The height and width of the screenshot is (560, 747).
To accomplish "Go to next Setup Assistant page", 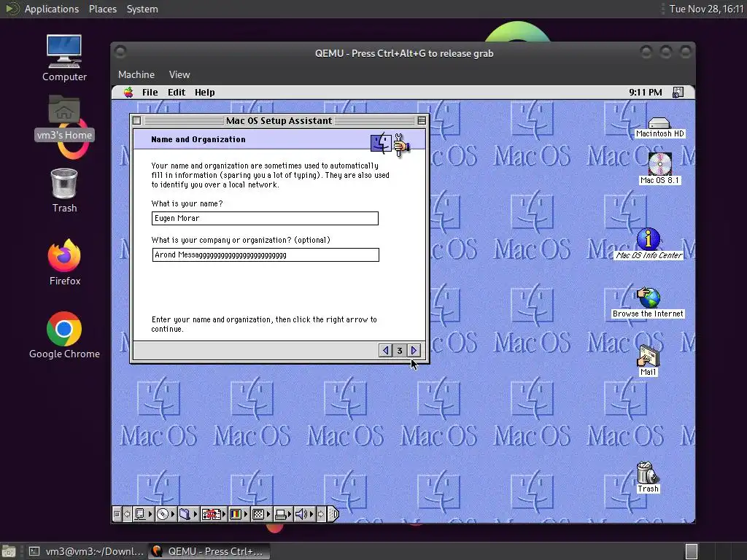I will point(414,351).
